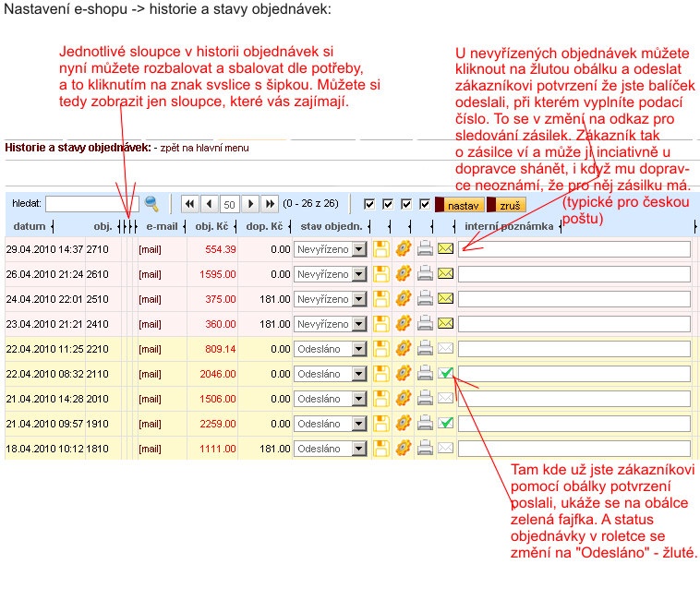Open status dropdown for order 2710
Viewport: 700px width, 600px height.
(330, 249)
